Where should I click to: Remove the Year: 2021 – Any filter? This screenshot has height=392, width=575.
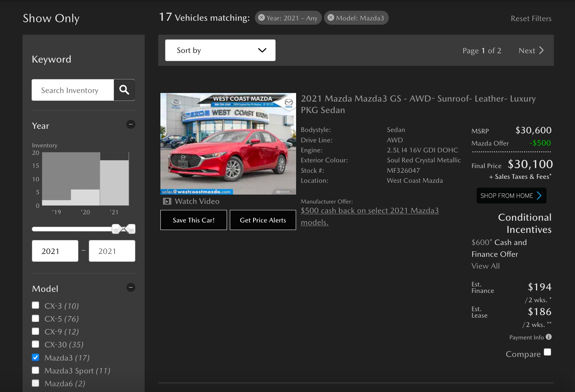point(262,18)
